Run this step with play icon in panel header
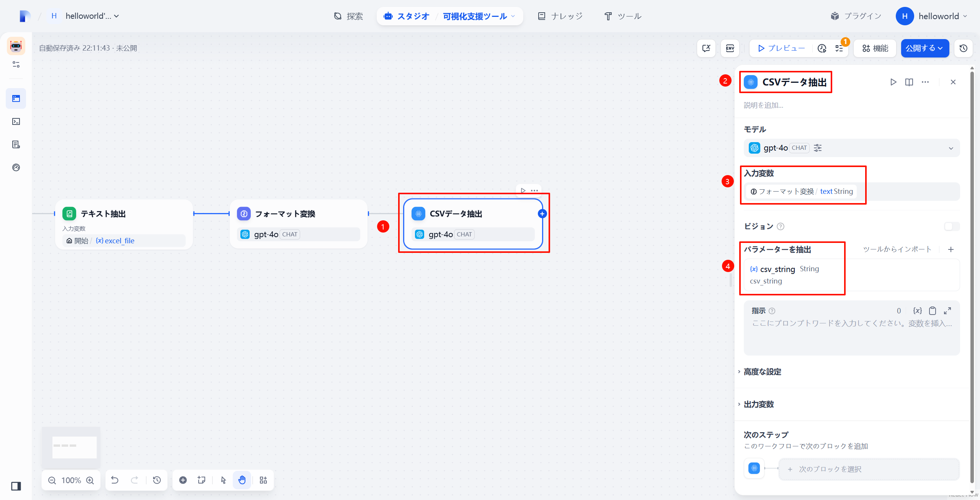The height and width of the screenshot is (500, 980). [x=893, y=82]
